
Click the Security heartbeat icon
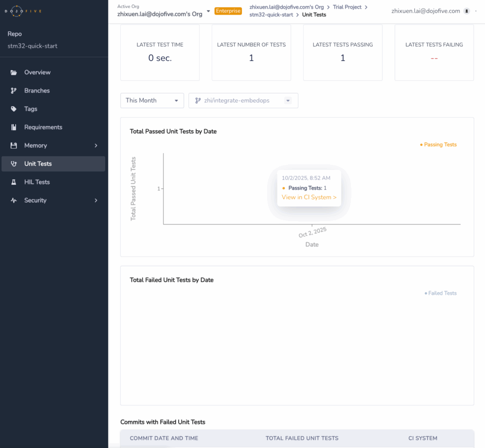(14, 200)
